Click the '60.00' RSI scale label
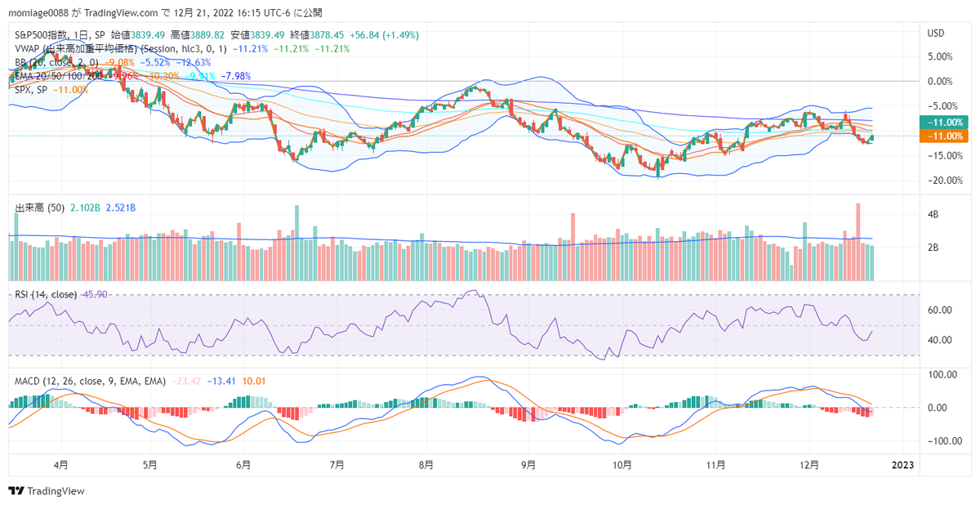Viewport: 980px width, 505px height. coord(939,310)
